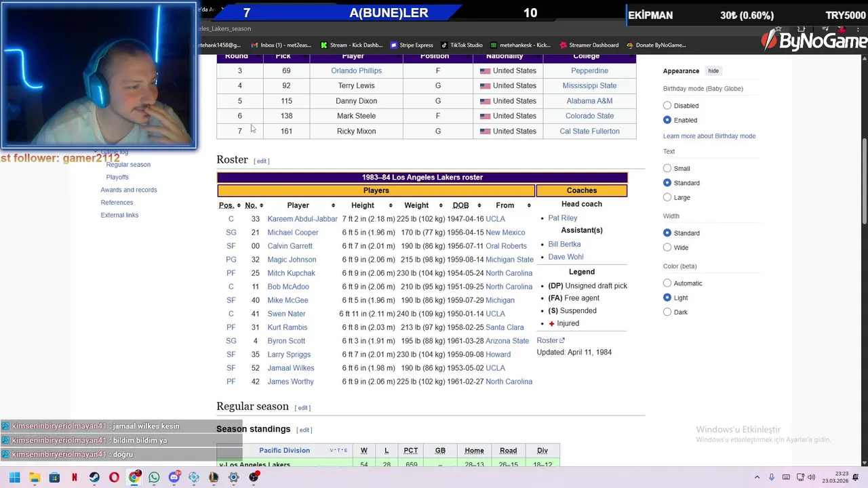
Task: Set text size to Standard
Action: 667,183
